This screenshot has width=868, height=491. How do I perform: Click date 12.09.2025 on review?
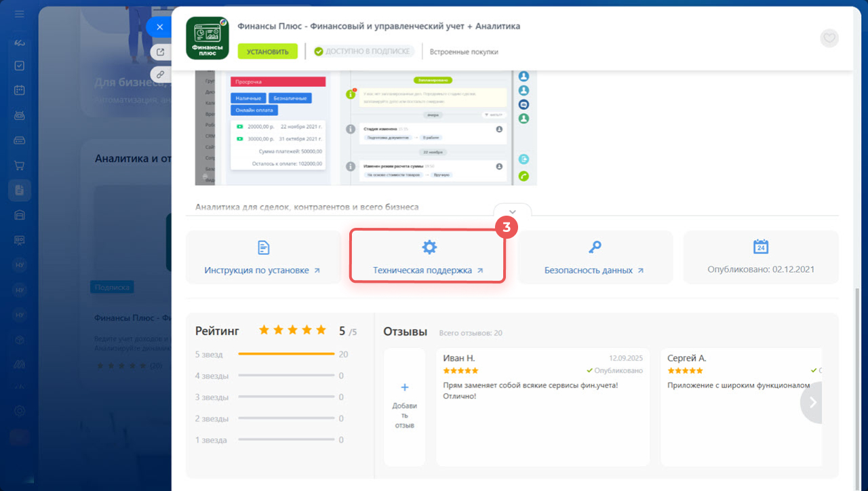pyautogui.click(x=625, y=357)
